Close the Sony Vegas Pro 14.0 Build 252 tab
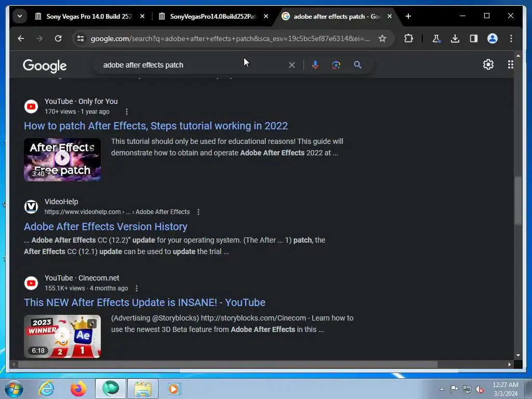Screen dimensions: 532x399 [x=142, y=16]
